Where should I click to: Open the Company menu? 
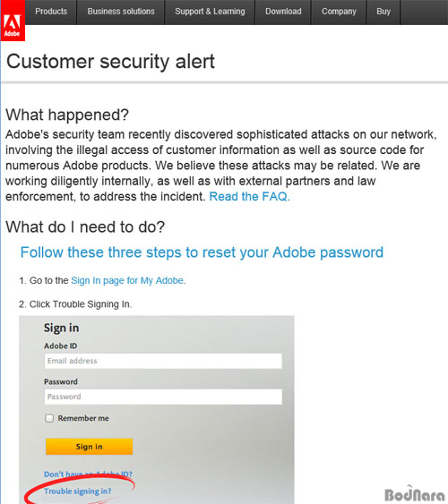[339, 12]
